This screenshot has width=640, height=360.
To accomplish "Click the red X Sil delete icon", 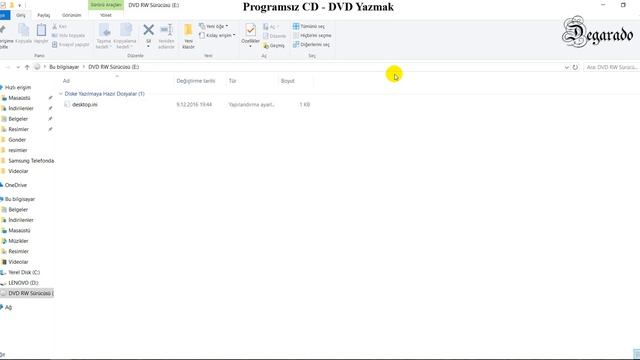I will pos(149,30).
